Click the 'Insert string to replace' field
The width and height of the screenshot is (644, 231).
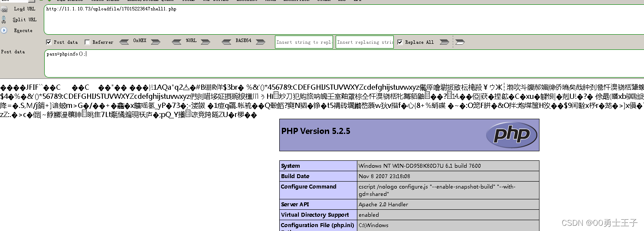(304, 42)
